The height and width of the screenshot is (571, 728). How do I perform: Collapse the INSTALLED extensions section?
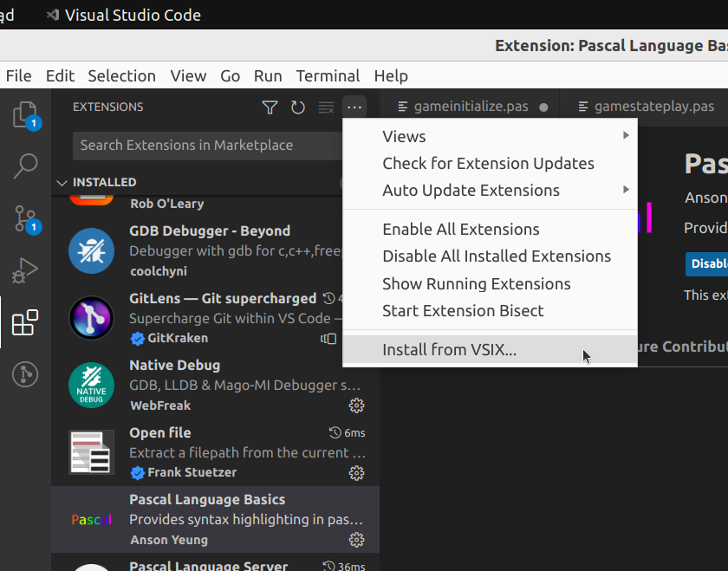point(62,182)
